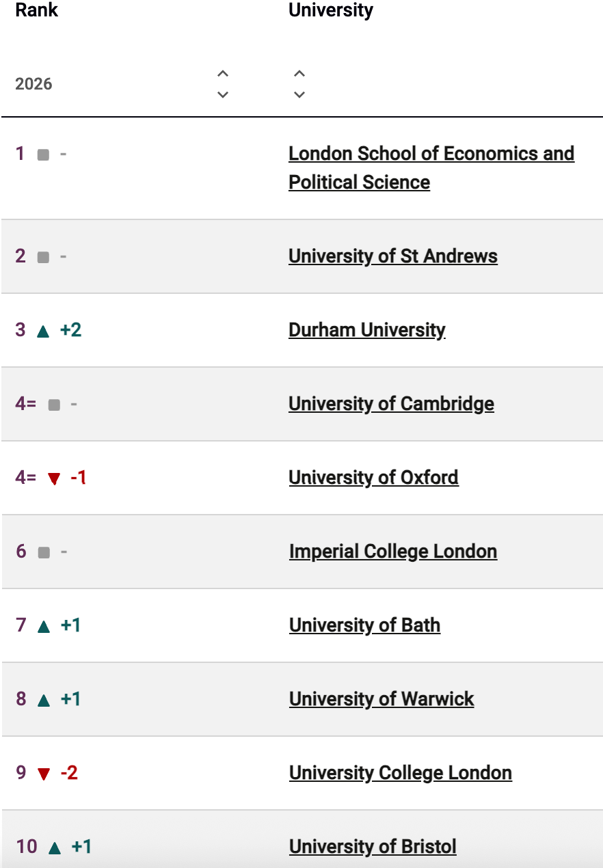
Task: Go to Durham University page
Action: pos(366,330)
